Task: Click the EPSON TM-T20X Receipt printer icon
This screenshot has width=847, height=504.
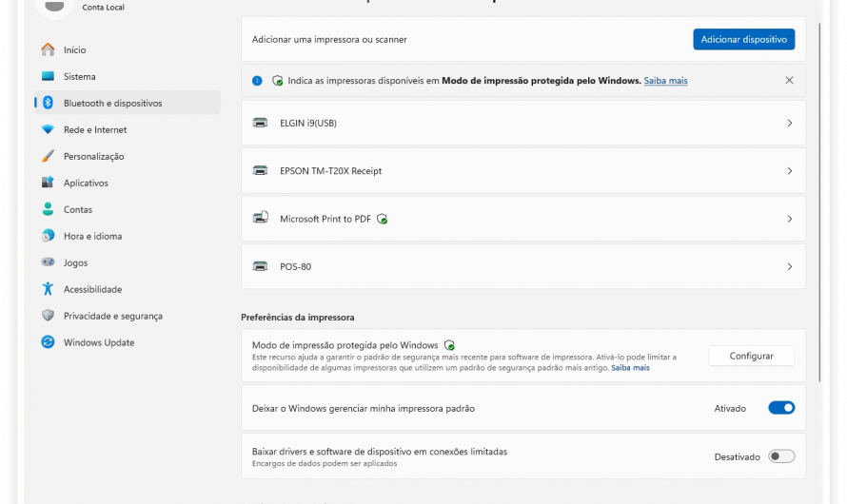Action: tap(260, 170)
